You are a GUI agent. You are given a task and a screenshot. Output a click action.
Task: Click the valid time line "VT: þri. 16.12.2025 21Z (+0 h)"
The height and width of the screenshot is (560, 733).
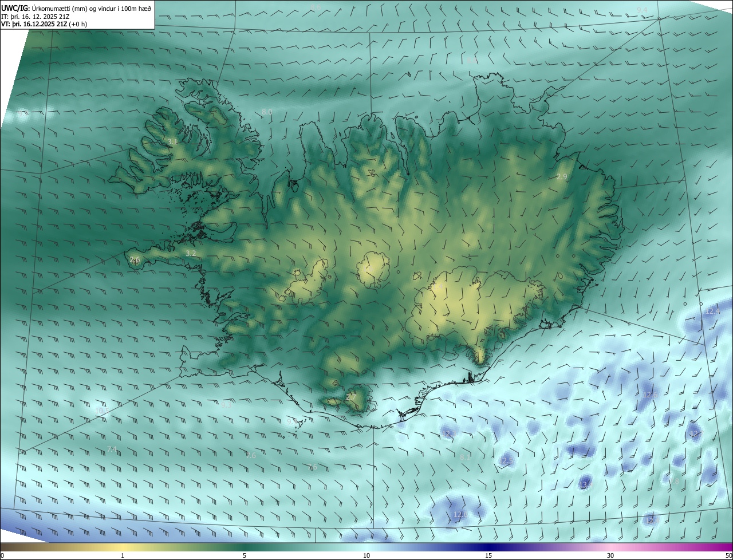coord(44,24)
